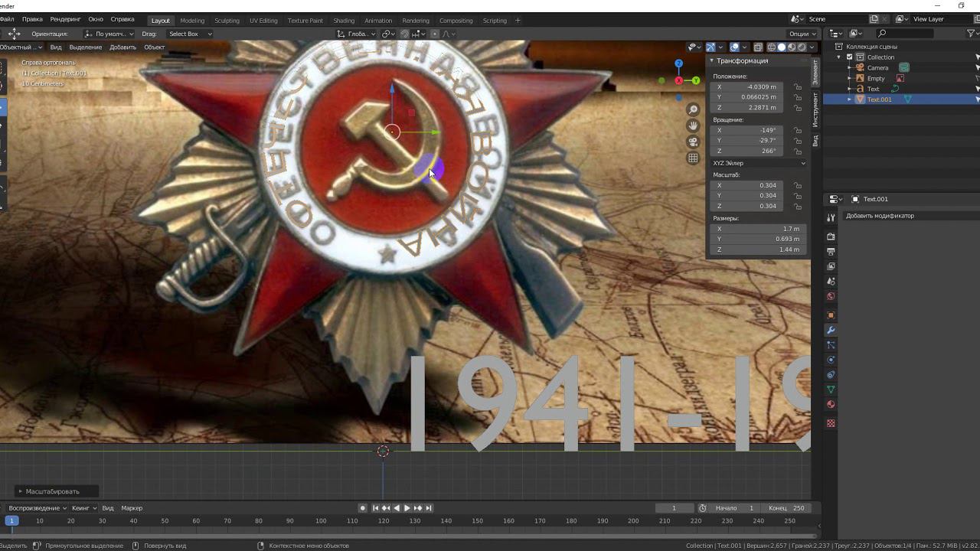Open the World properties globe tab

(831, 296)
